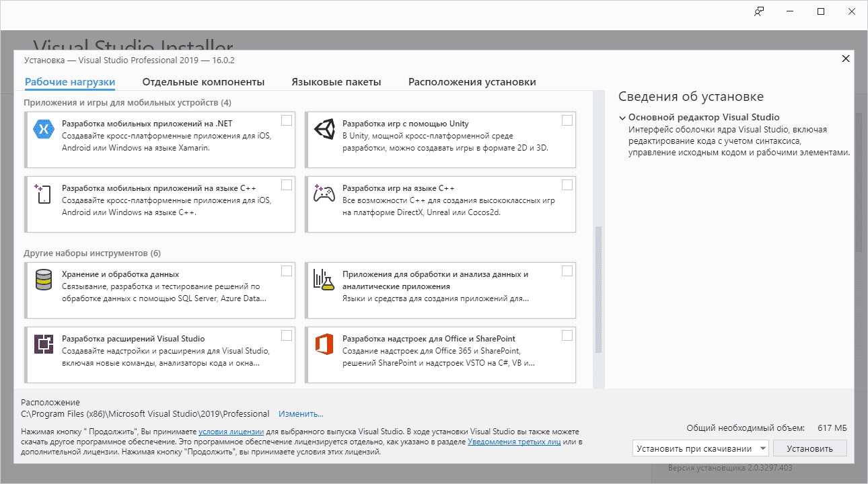Click the Сведения об установке heading
Screen dimensions: 868x484
click(x=691, y=97)
